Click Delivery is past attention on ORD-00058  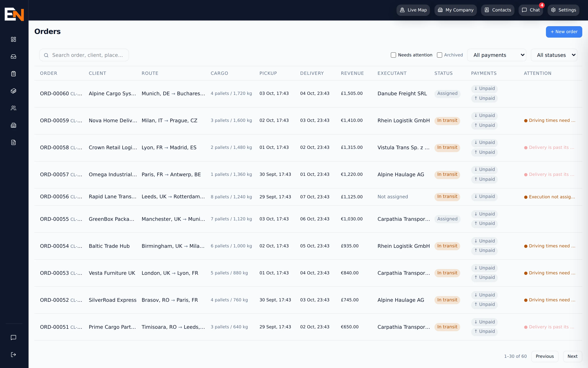[x=549, y=147]
